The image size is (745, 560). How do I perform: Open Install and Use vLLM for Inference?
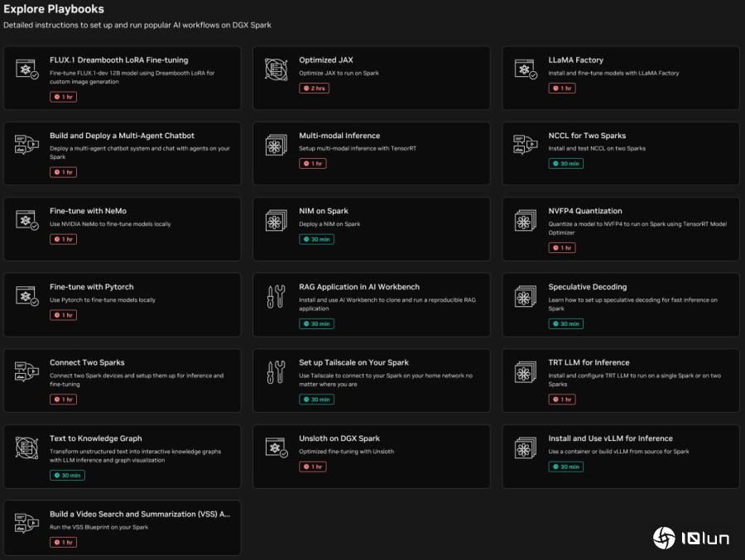610,438
